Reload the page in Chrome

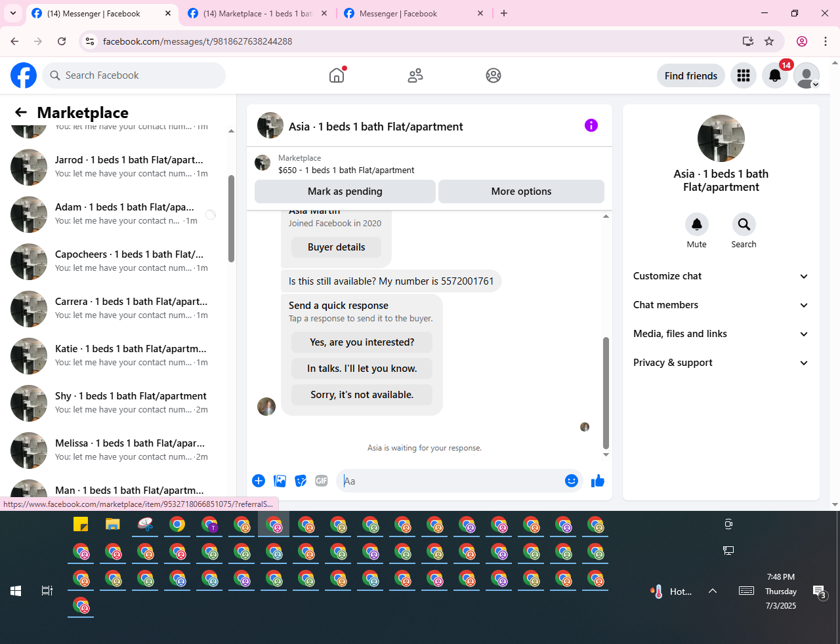pyautogui.click(x=62, y=41)
